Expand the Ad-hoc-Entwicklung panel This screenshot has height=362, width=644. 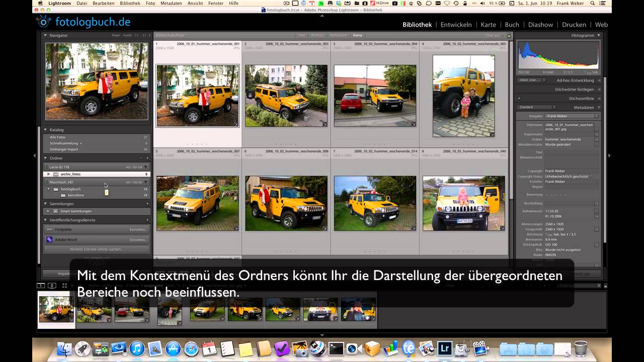pos(599,80)
